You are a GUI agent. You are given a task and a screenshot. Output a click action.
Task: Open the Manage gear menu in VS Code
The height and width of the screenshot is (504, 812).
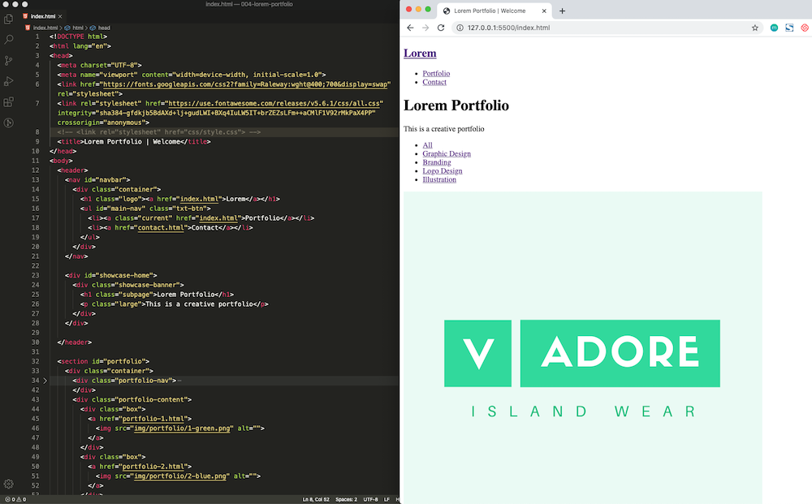pyautogui.click(x=8, y=485)
